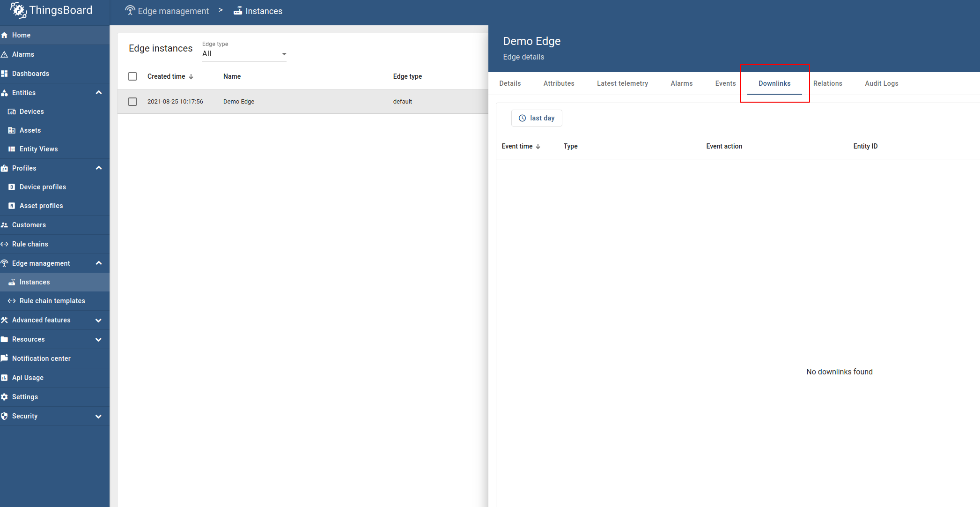Open the Rule chains icon
980x507 pixels.
pos(5,244)
